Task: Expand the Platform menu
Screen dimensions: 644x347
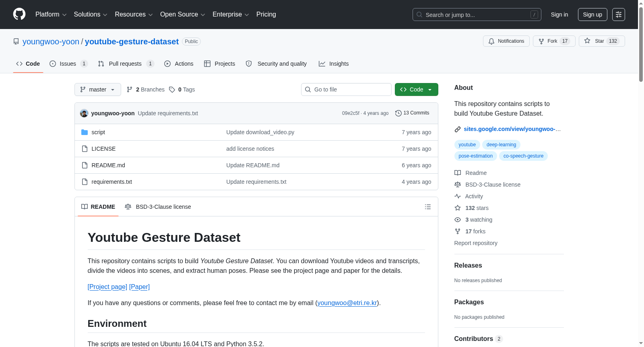Action: click(51, 15)
